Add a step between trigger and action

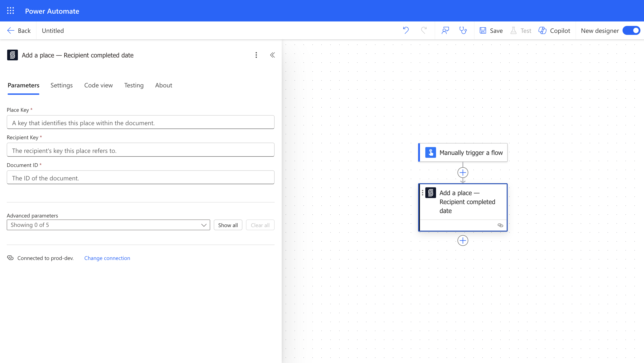[x=463, y=173]
